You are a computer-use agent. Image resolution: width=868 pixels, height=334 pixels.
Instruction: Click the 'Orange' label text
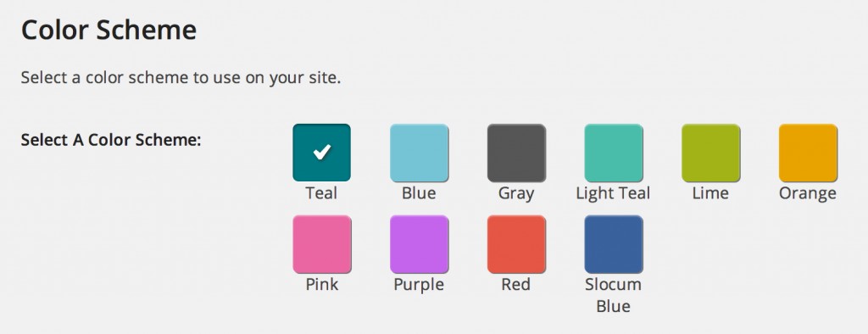click(x=808, y=194)
